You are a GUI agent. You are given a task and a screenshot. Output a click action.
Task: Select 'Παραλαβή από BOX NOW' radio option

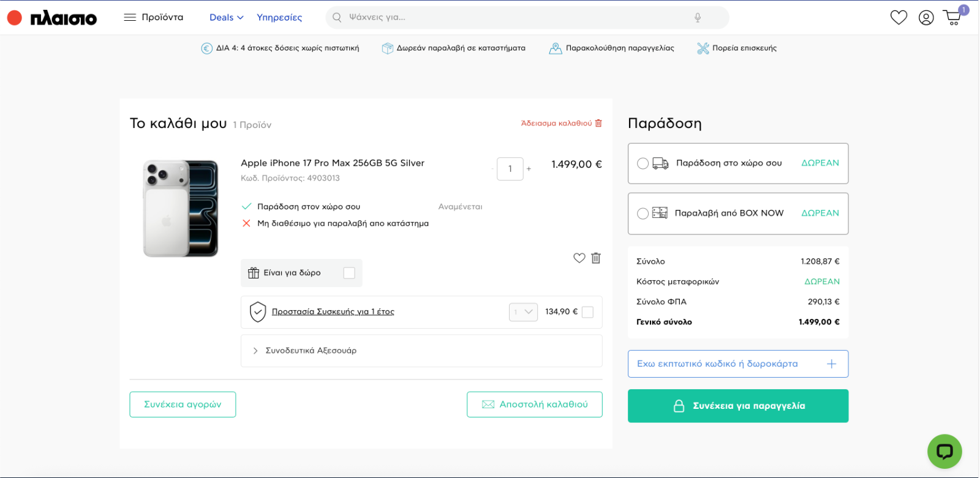pos(643,214)
